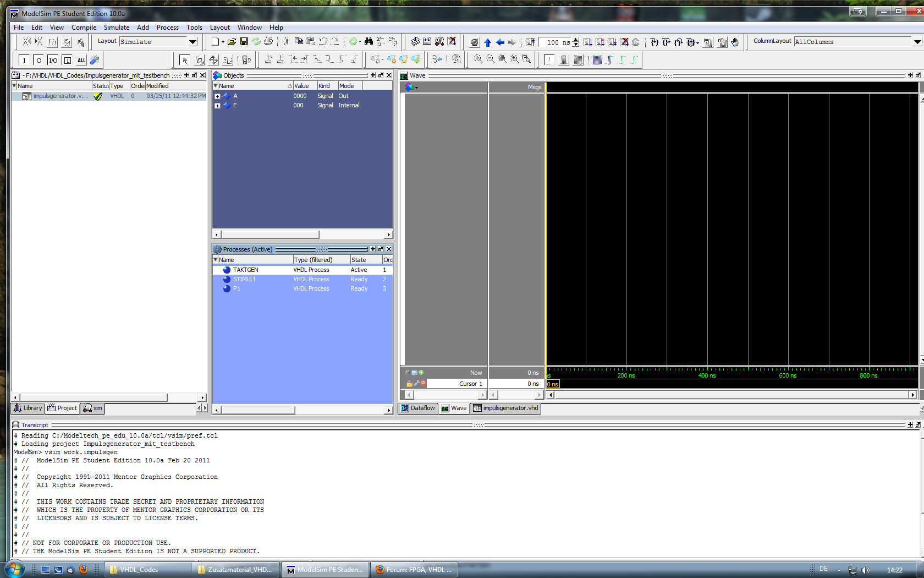Screen dimensions: 924x578
Task: Click the Step Into icon
Action: pyautogui.click(x=654, y=42)
